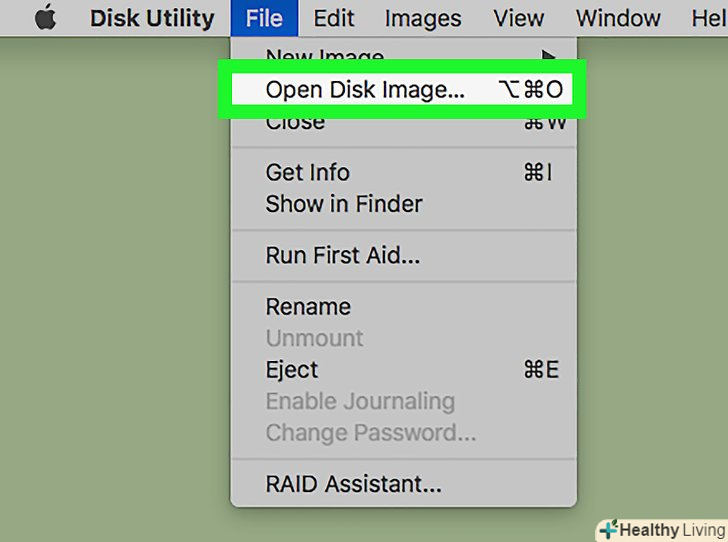
Task: Select Close in the File menu
Action: pyautogui.click(x=295, y=123)
